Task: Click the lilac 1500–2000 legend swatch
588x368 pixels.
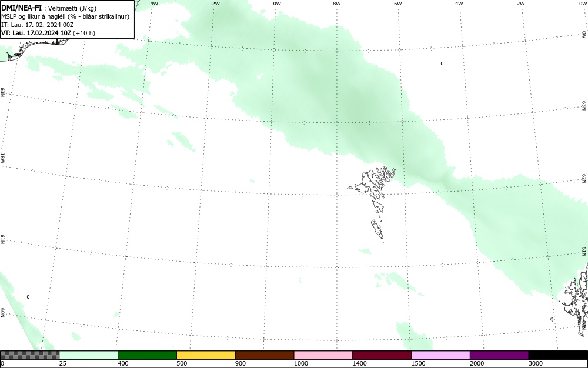Action: 440,355
